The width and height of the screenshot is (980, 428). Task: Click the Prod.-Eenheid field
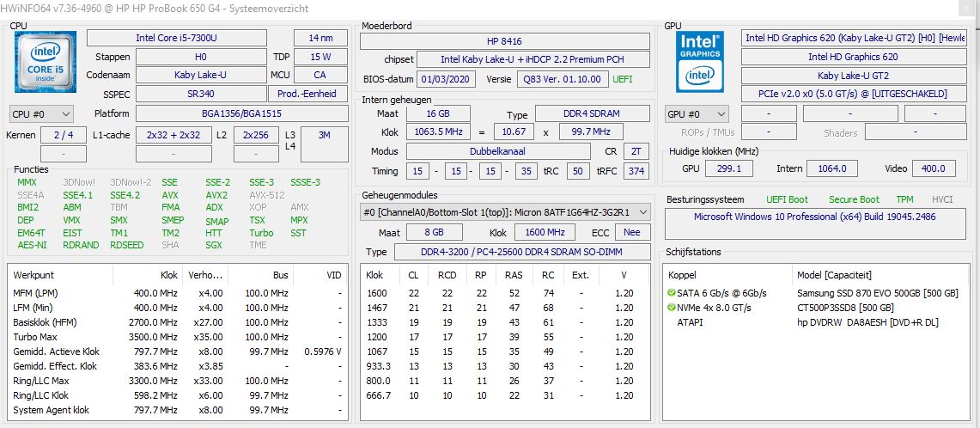click(307, 94)
